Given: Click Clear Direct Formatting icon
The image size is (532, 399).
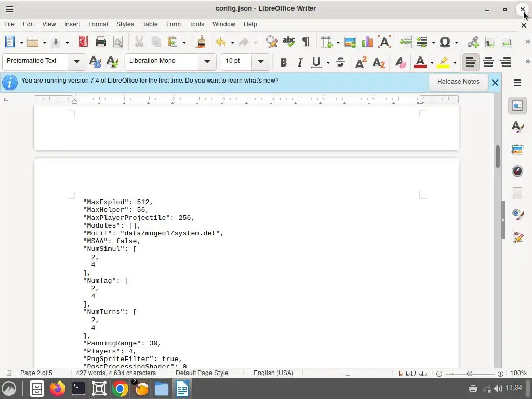Looking at the screenshot, I should click(400, 62).
